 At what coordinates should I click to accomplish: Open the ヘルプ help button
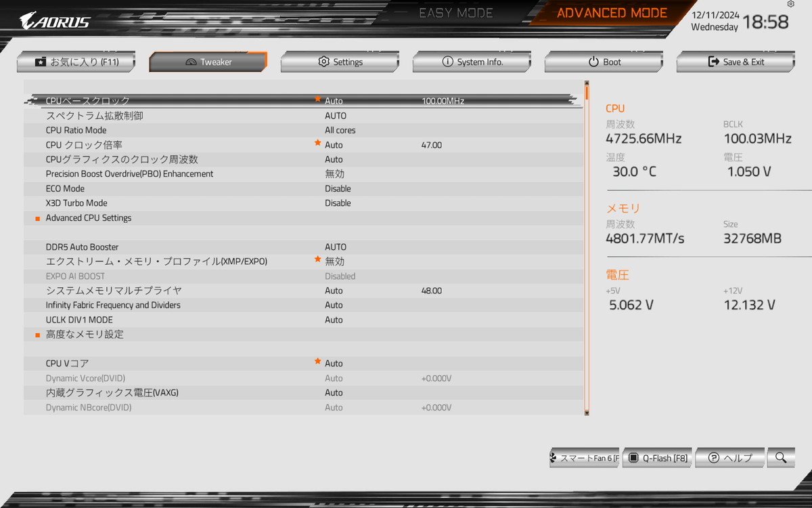point(730,458)
